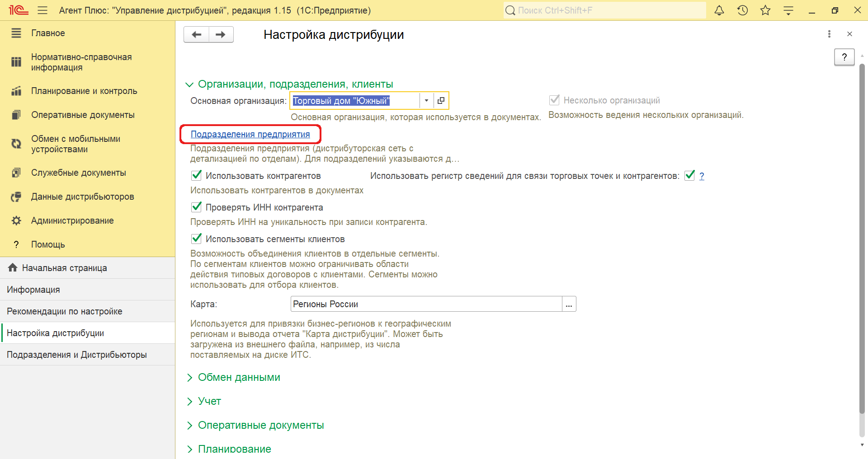
Task: Open Оперативные документы sidebar section
Action: coord(83,115)
